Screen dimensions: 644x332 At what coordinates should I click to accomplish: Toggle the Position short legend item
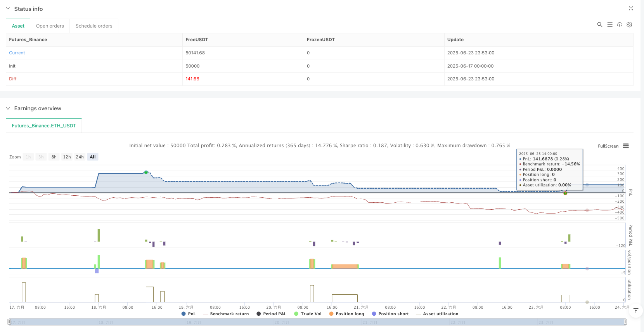[x=390, y=314]
